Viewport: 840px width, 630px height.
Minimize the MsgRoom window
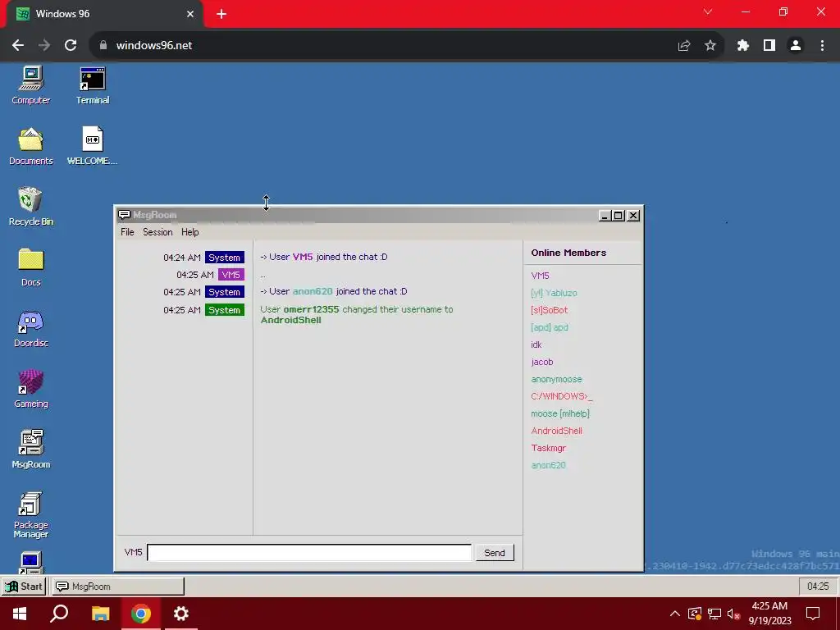(x=605, y=216)
